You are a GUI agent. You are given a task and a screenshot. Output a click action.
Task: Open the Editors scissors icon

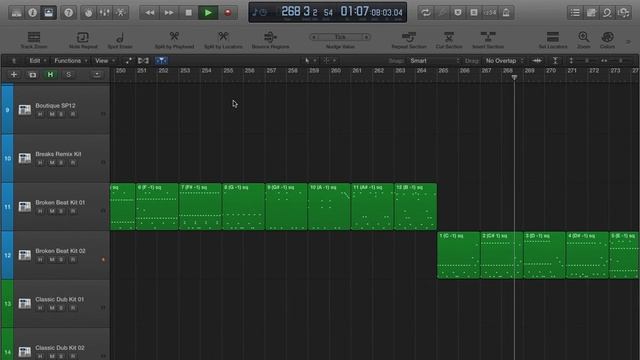click(121, 13)
